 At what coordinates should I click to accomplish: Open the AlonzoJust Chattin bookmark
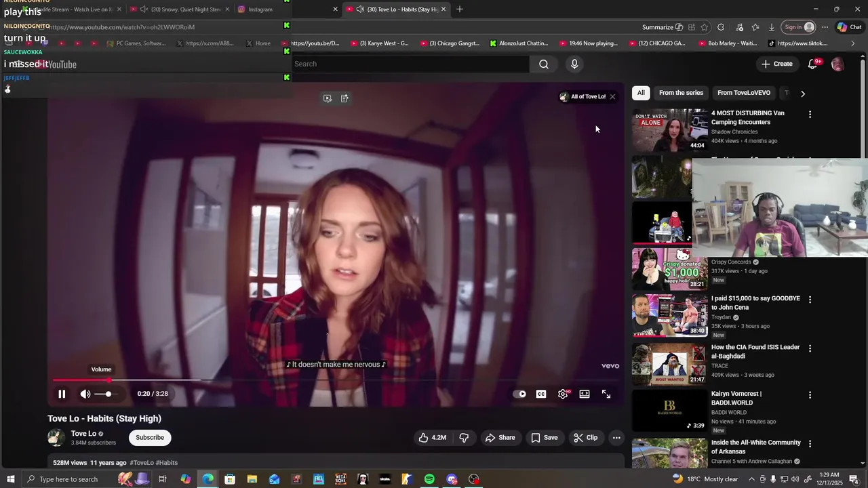click(x=518, y=43)
